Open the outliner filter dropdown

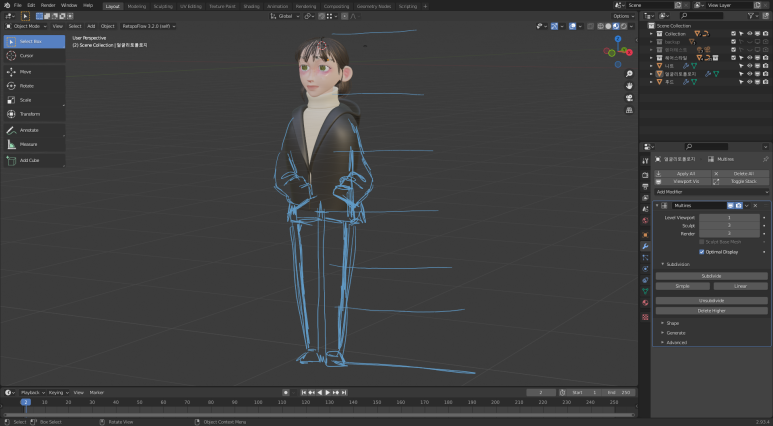pos(753,16)
